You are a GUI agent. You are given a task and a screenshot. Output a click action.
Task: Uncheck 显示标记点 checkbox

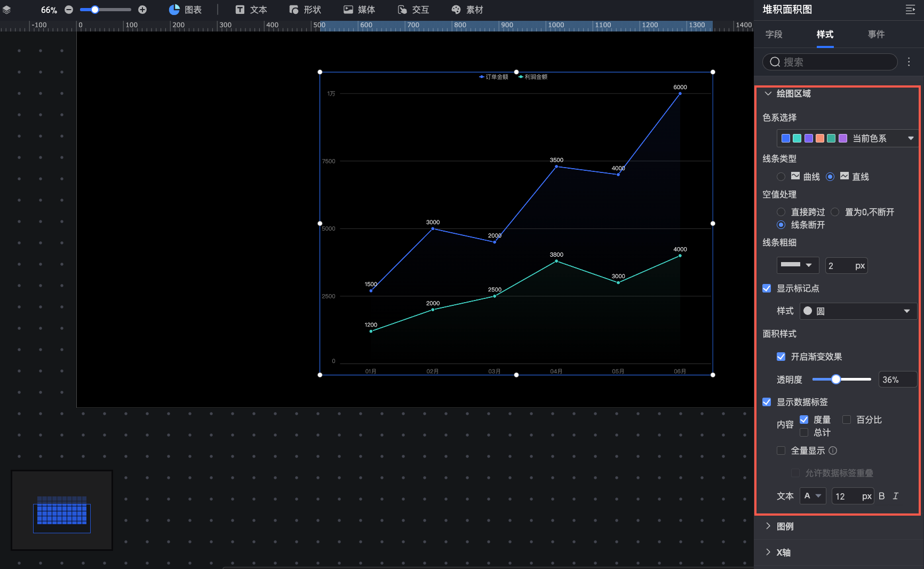click(767, 288)
